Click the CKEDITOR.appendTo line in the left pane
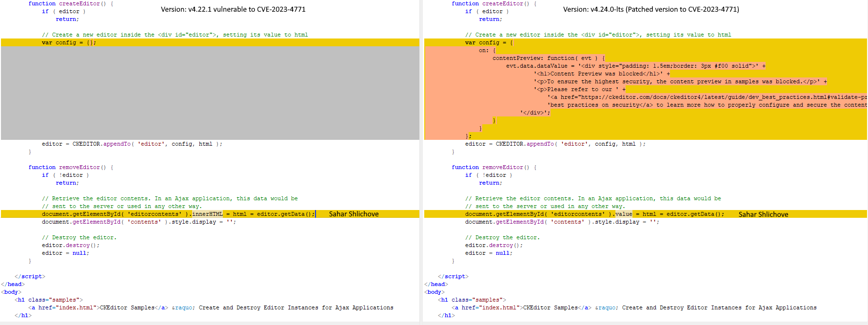 132,144
